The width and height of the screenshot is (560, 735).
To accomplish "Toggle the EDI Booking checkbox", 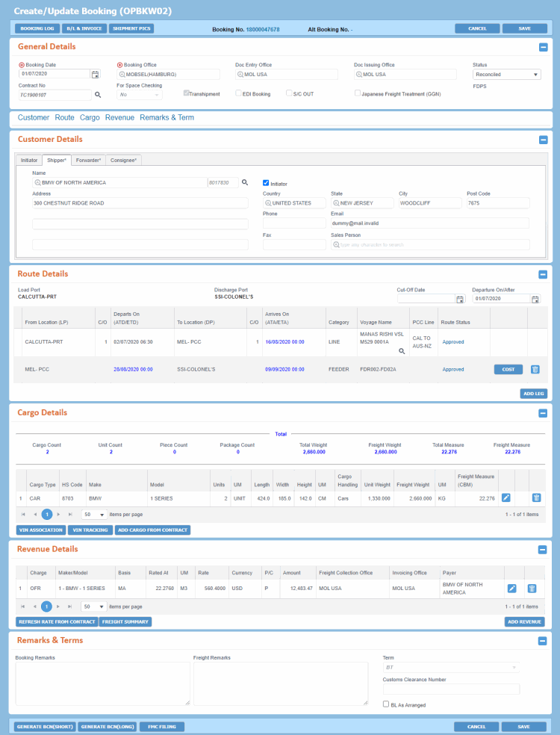I will tap(238, 94).
